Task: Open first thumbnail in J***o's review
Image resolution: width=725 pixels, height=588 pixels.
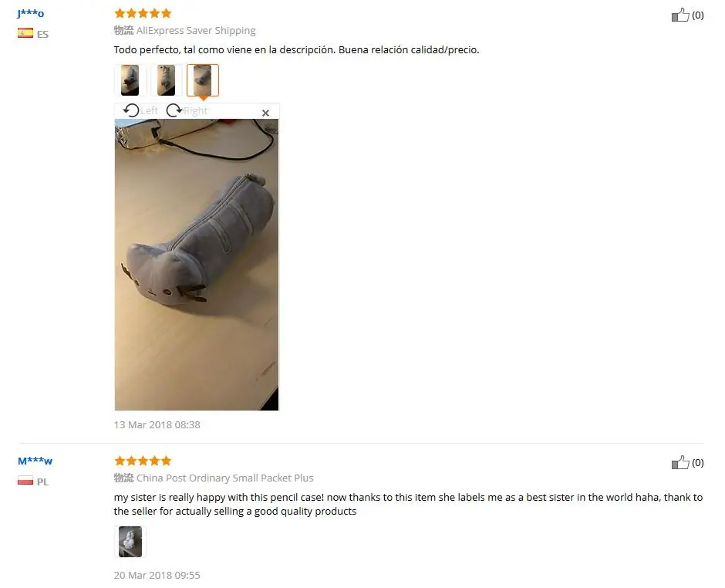Action: point(130,80)
